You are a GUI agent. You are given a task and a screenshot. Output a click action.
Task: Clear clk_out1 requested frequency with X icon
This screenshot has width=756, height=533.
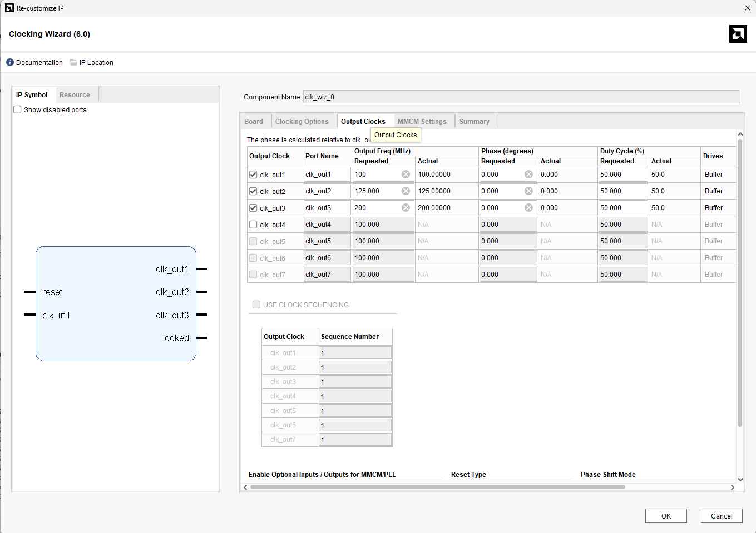(x=406, y=175)
